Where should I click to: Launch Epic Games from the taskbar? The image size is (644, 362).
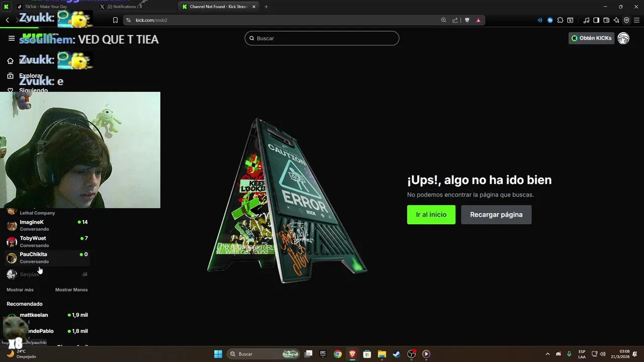coord(323,354)
